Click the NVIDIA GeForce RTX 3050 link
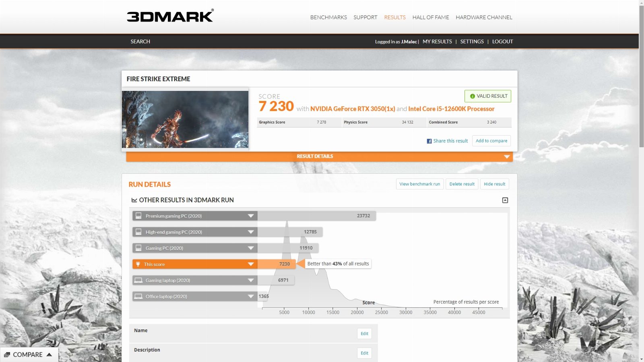The image size is (644, 362). [x=353, y=109]
